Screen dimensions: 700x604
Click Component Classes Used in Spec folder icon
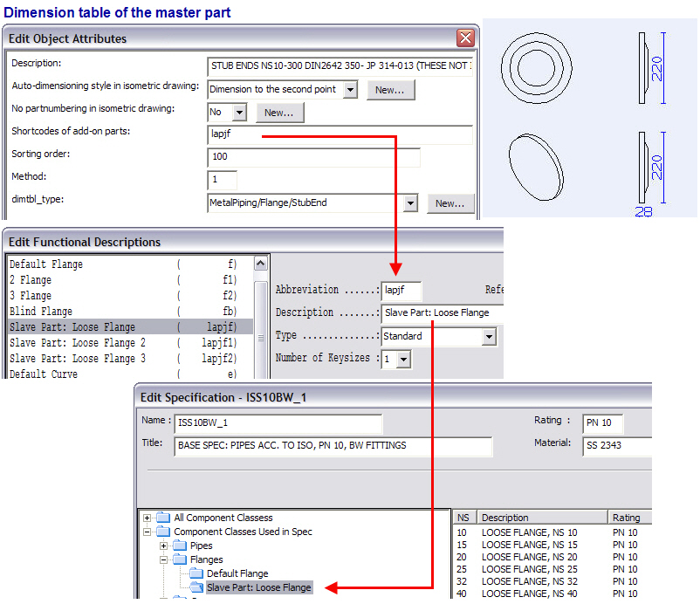click(x=164, y=532)
